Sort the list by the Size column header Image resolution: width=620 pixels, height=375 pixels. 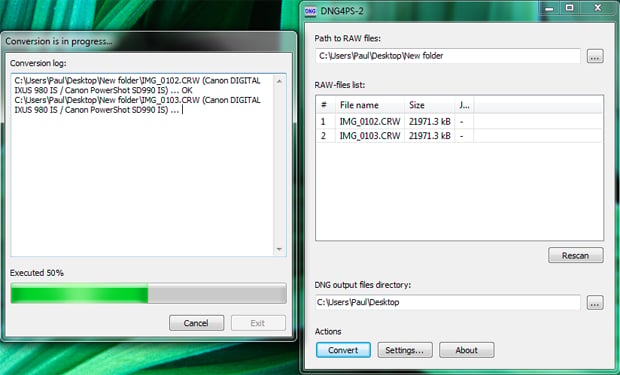[x=429, y=105]
